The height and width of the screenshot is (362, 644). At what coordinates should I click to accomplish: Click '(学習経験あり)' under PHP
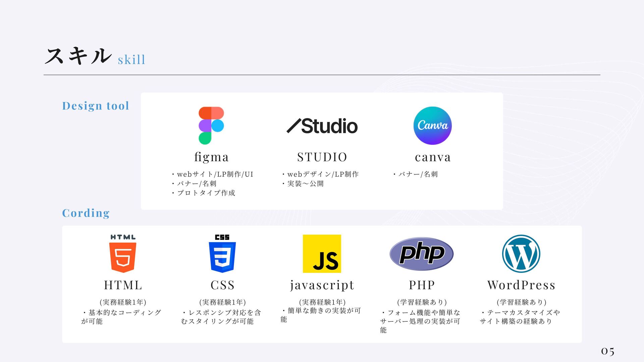coord(422,302)
